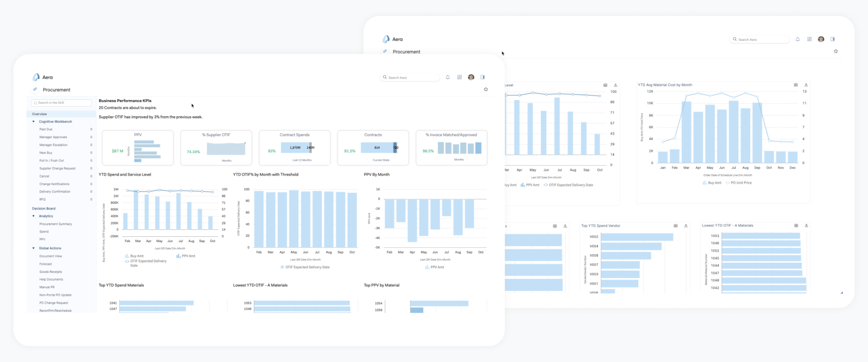Toggle PO Unit Price legend series
868x362 pixels.
(739, 183)
